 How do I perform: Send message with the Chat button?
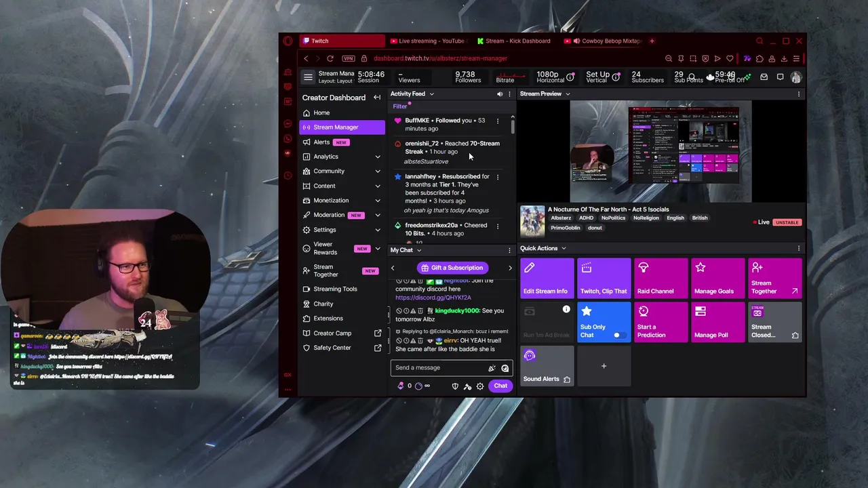pyautogui.click(x=500, y=386)
